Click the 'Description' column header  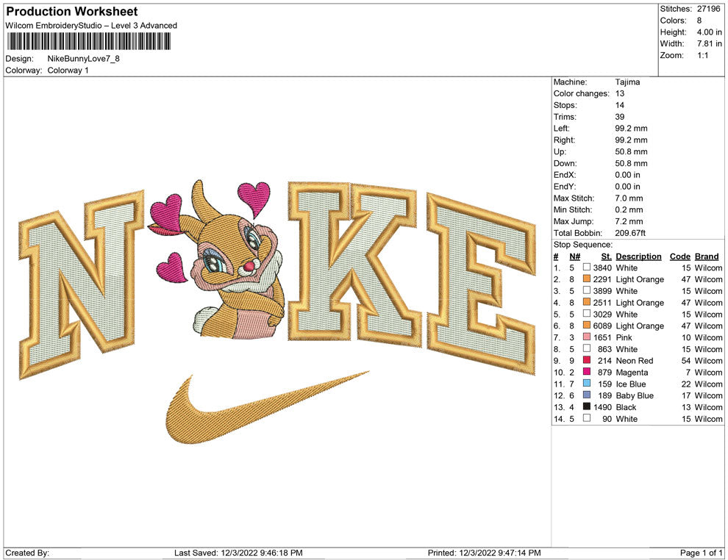[638, 256]
